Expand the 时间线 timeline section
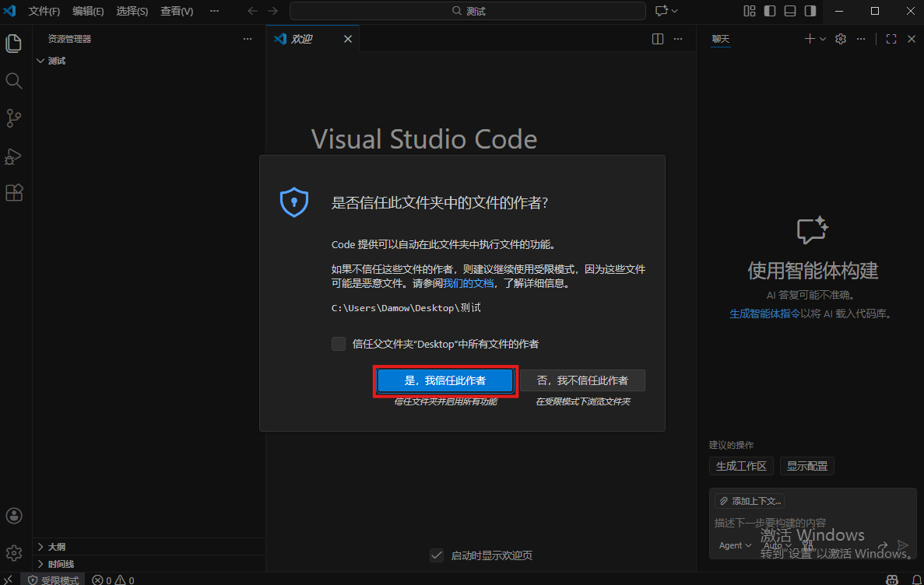This screenshot has height=585, width=924. 61,564
